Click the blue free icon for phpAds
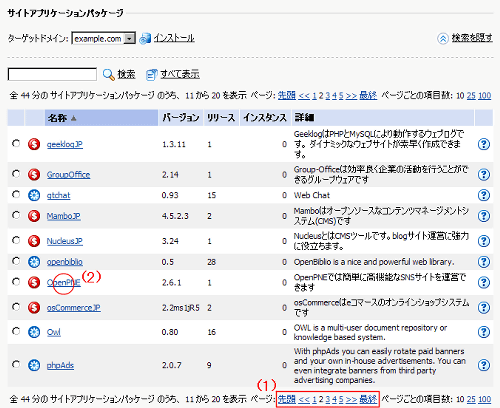 click(34, 365)
